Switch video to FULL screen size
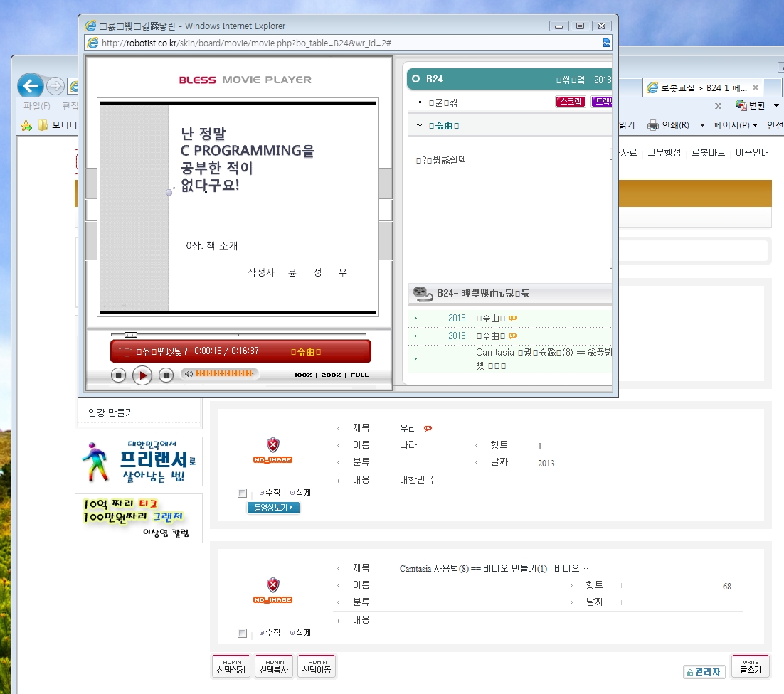The image size is (784, 694). (359, 375)
